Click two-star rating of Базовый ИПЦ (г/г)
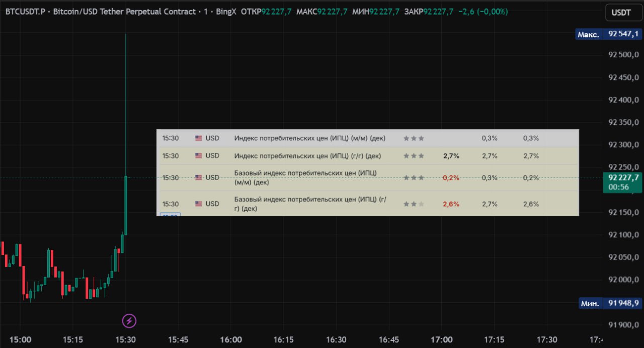Viewport: 644px width, 348px height. point(414,204)
